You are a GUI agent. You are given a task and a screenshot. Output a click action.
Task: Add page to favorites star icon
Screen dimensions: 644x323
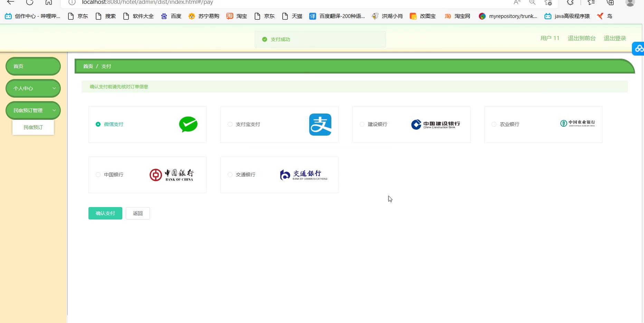(548, 2)
